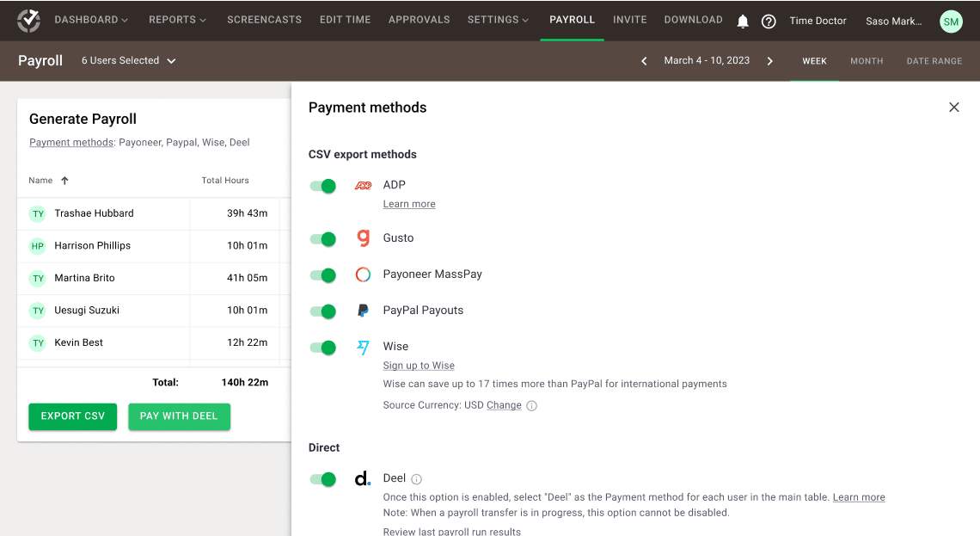Screen dimensions: 980x536
Task: Click the Source Currency info icon
Action: tap(531, 406)
